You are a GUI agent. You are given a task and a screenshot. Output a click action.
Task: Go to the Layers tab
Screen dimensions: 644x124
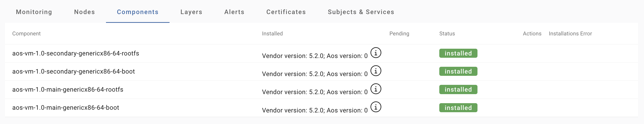click(x=191, y=12)
